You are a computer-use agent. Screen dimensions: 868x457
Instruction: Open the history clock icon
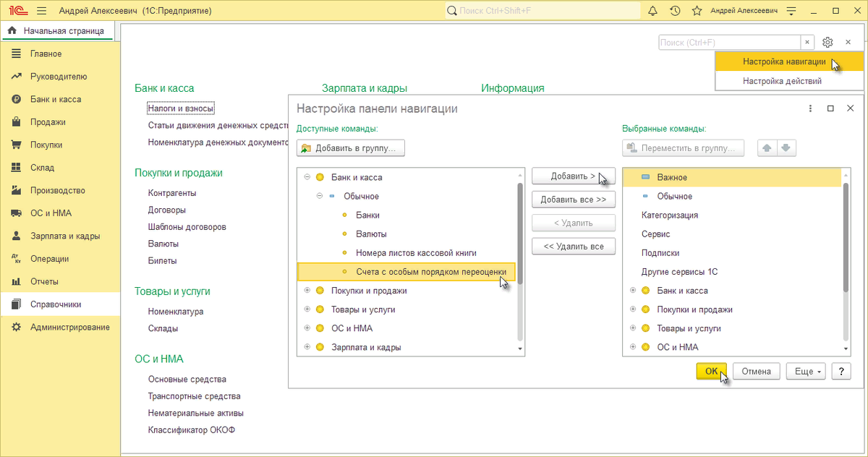675,11
